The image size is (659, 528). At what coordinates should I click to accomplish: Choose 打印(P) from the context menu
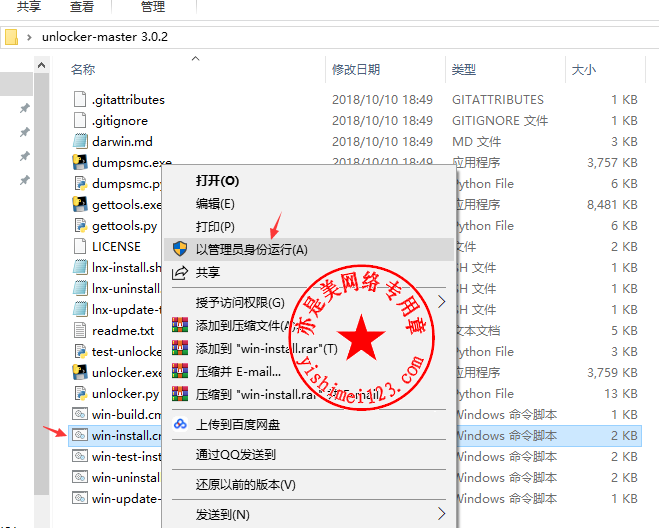pyautogui.click(x=215, y=227)
